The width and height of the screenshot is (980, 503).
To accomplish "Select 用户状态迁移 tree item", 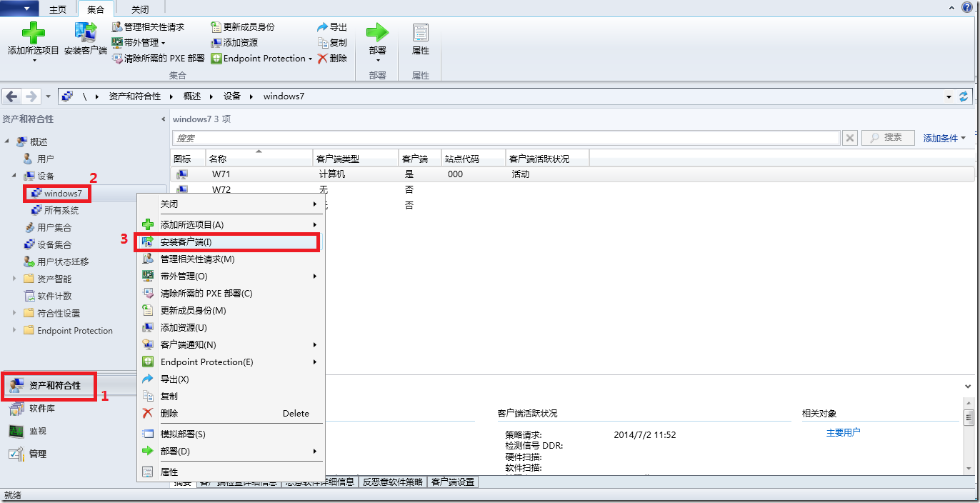I will pyautogui.click(x=63, y=262).
